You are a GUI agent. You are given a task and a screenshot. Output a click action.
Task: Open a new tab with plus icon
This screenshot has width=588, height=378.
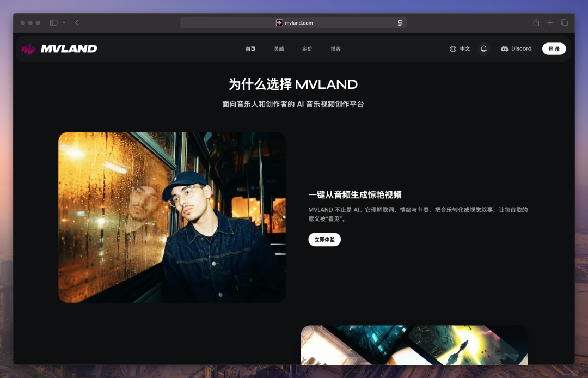550,22
